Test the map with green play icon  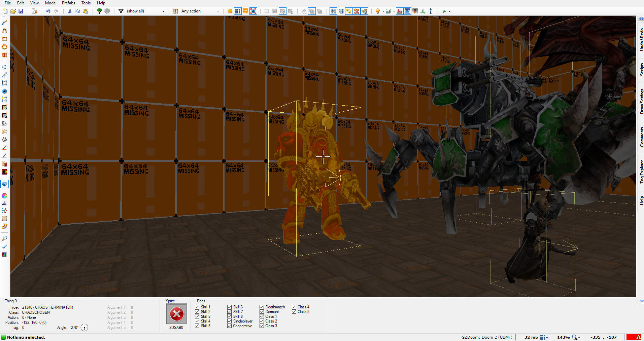(x=444, y=11)
